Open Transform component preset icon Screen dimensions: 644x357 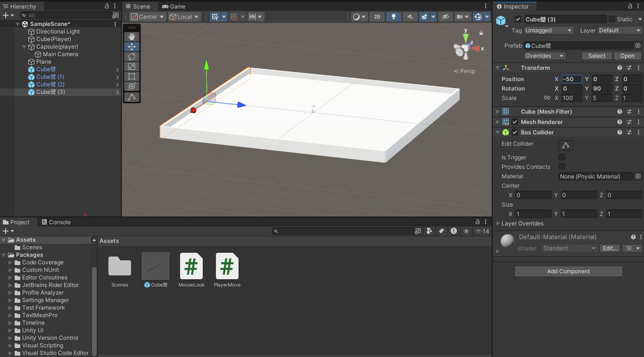629,68
